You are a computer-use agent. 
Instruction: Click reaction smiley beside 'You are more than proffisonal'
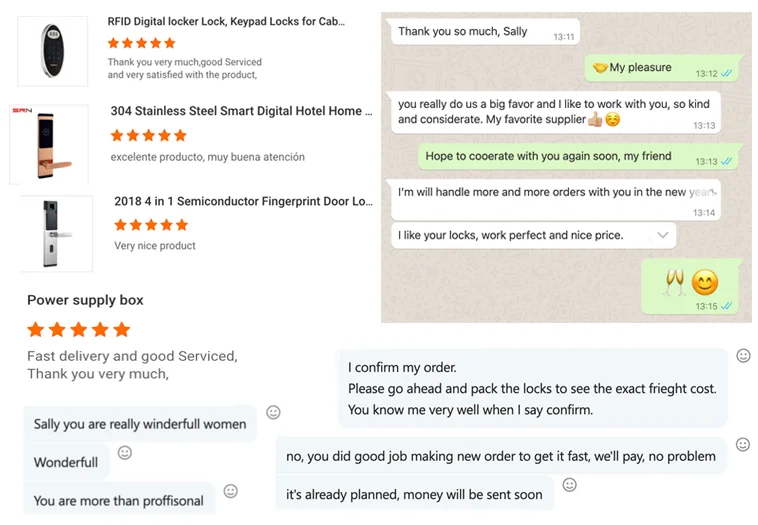click(x=231, y=491)
